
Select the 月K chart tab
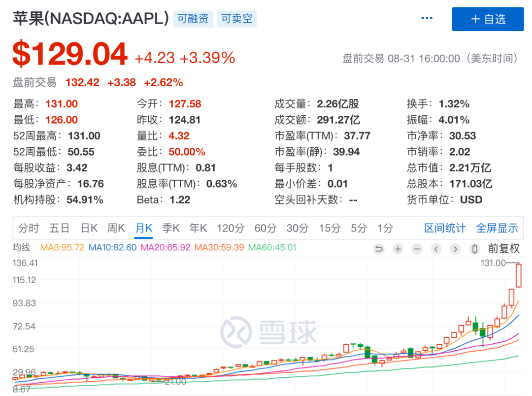pos(143,228)
